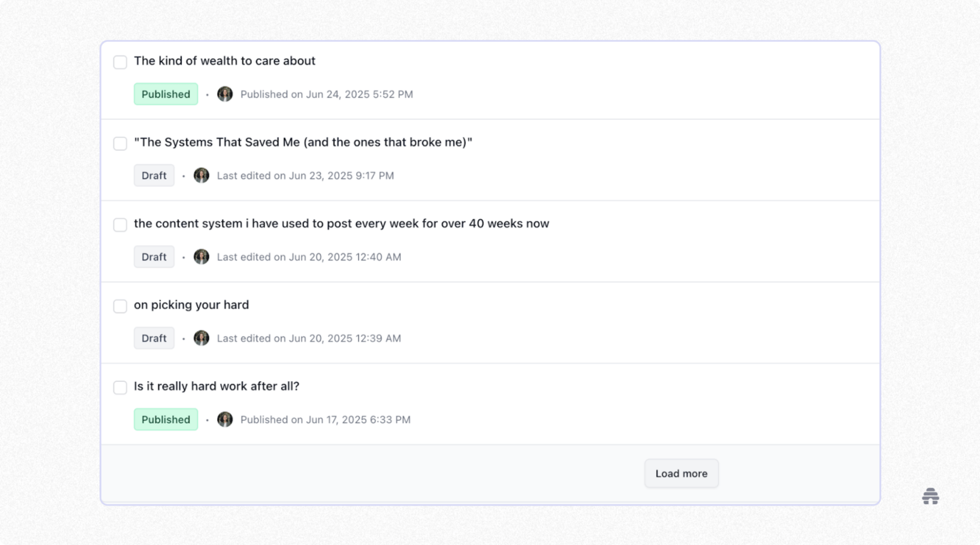Click the Draft status label on the content system post
This screenshot has height=545, width=980.
pos(154,256)
